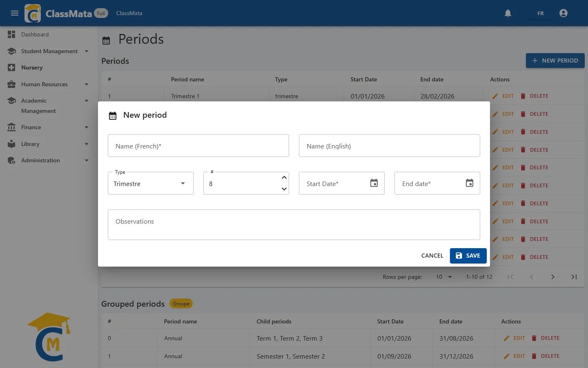This screenshot has width=588, height=368.
Task: Open the notifications bell
Action: [x=508, y=13]
